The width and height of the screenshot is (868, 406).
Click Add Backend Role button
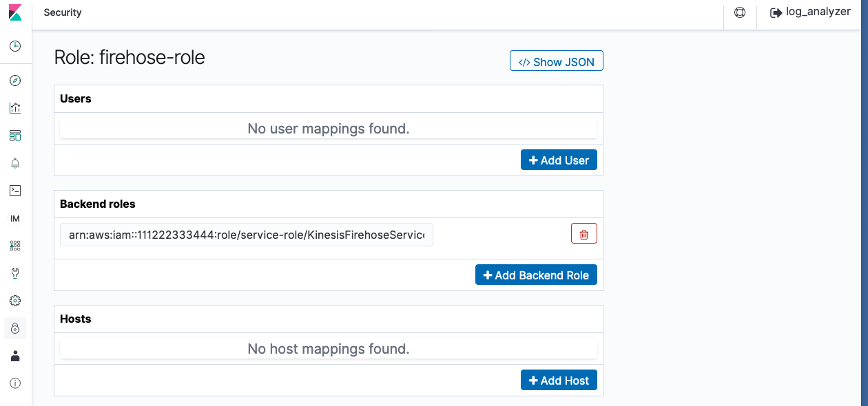pyautogui.click(x=536, y=275)
